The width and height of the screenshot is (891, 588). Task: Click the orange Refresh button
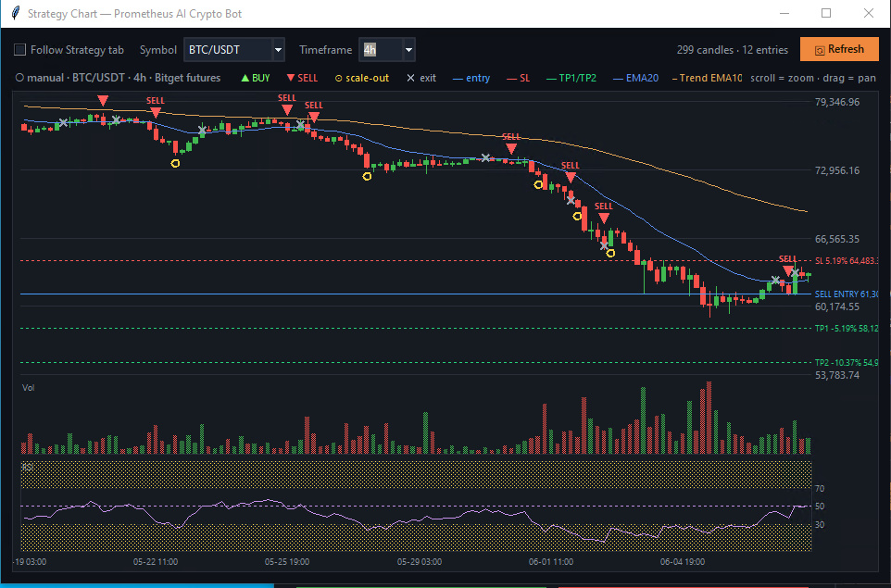pyautogui.click(x=839, y=49)
